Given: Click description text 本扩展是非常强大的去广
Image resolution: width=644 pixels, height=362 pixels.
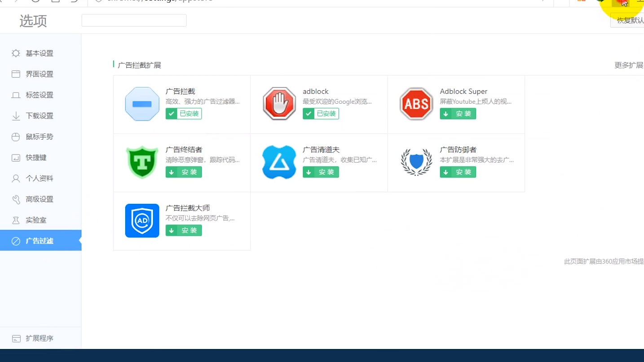Looking at the screenshot, I should [x=476, y=160].
